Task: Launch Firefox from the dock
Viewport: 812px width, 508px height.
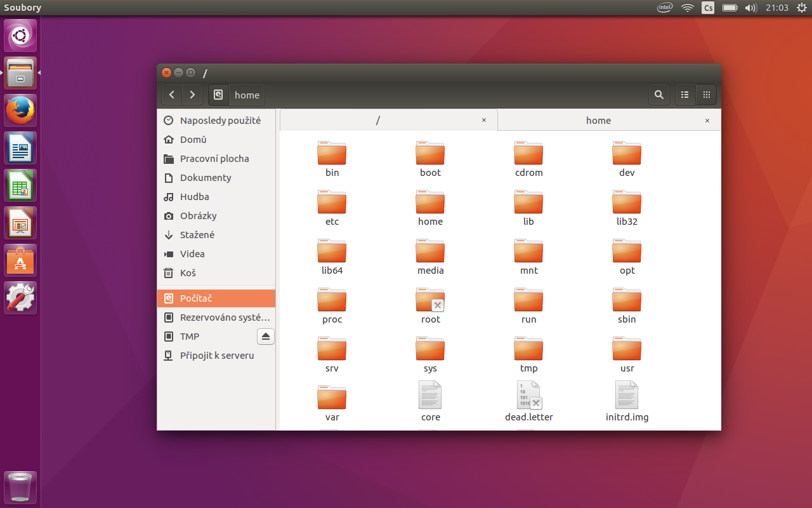Action: point(20,110)
